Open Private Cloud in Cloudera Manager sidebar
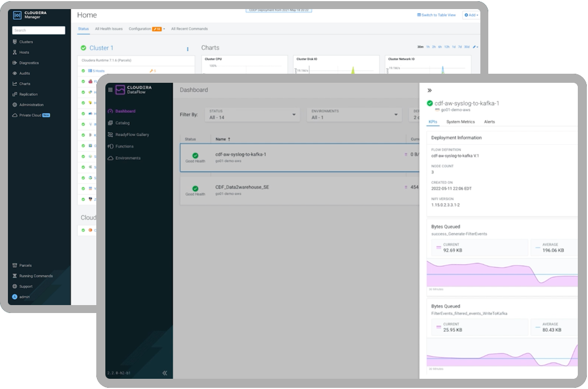Viewport: 588px width, 389px height. (x=31, y=115)
